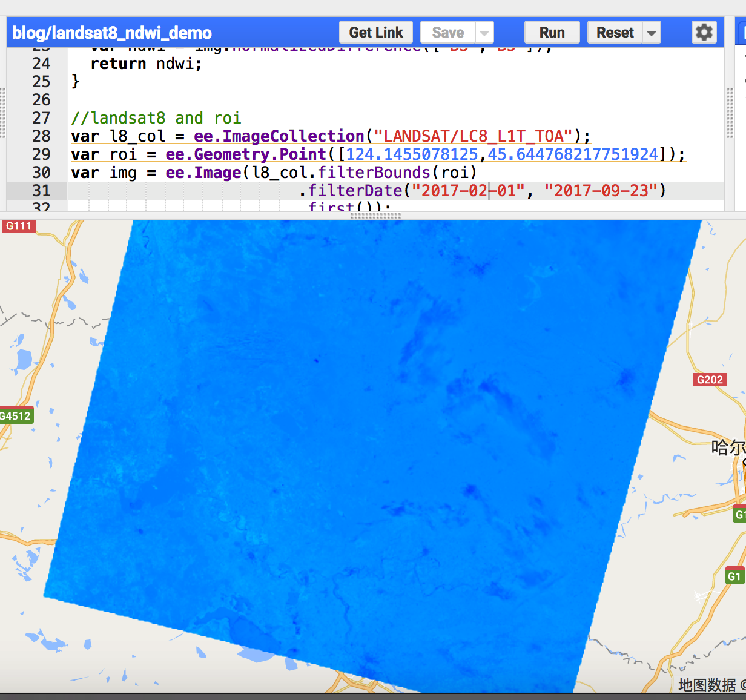Click the Get Link button
746x700 pixels.
pyautogui.click(x=376, y=32)
